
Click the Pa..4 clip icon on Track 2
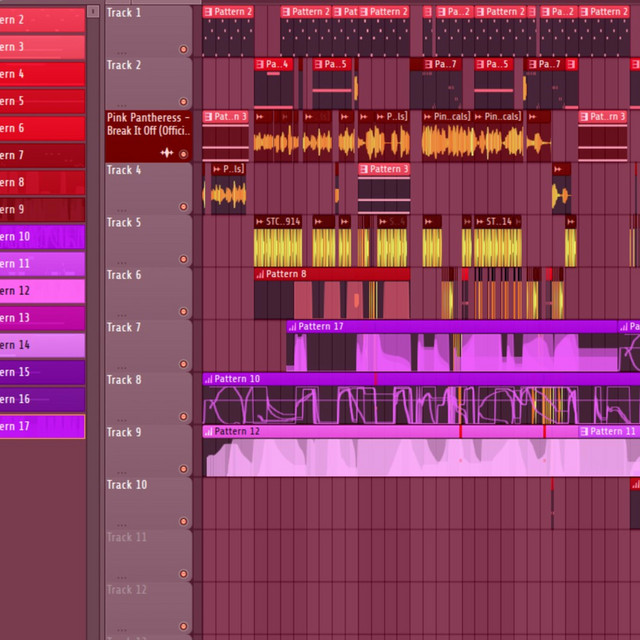260,64
